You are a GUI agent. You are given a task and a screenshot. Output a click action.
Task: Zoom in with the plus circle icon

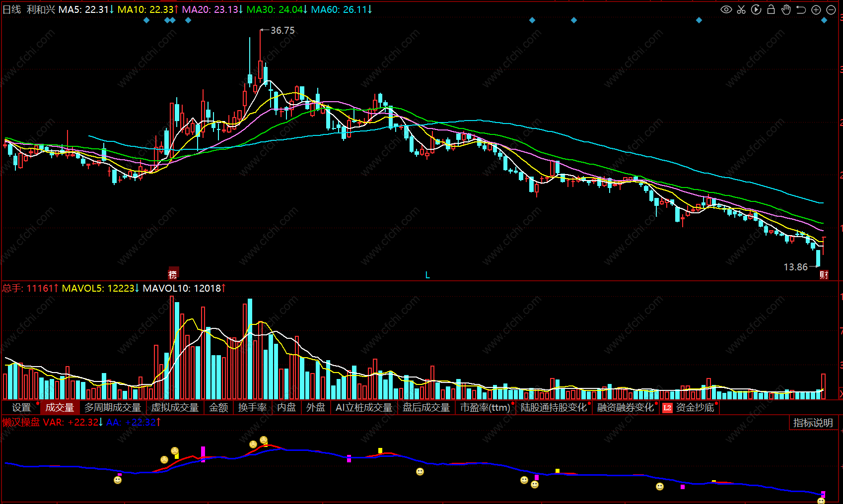click(x=816, y=9)
